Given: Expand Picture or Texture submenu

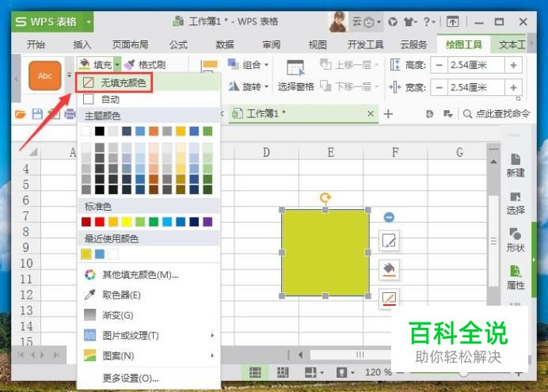Looking at the screenshot, I should click(149, 336).
